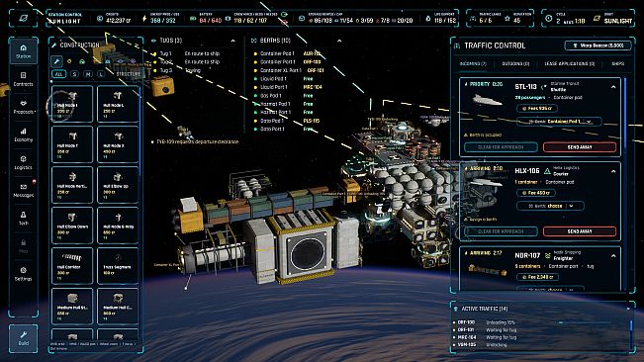Open the Logistics sidebar section
The width and height of the screenshot is (644, 362).
pyautogui.click(x=23, y=162)
